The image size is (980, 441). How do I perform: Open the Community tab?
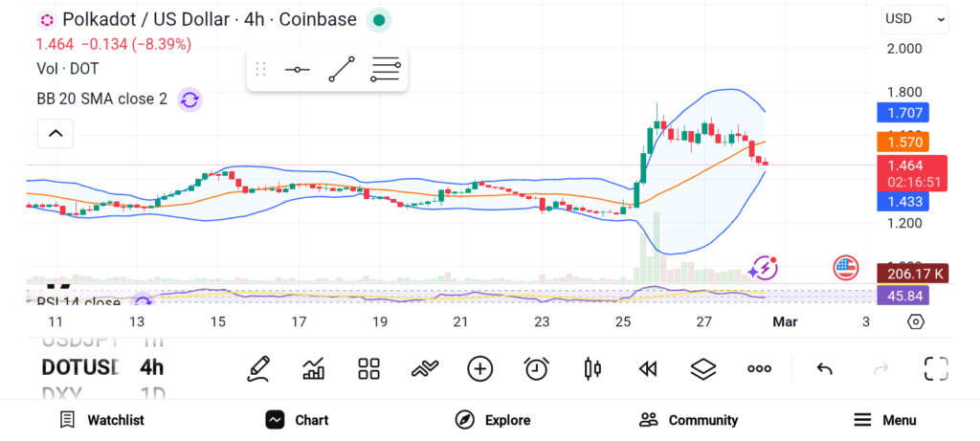click(689, 420)
